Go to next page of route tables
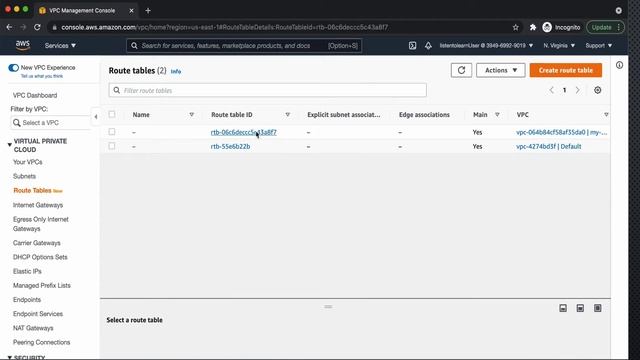The width and height of the screenshot is (640, 360). [x=578, y=90]
